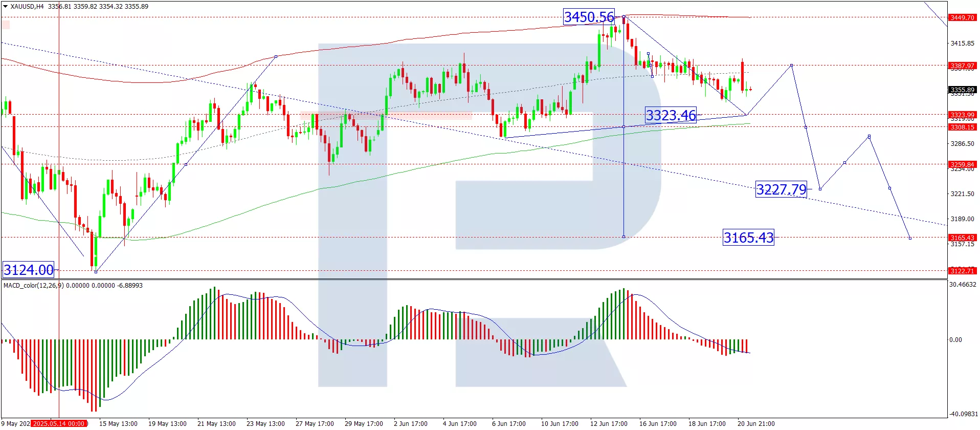
Task: Click the red 3308.15 axis price tag
Action: pyautogui.click(x=962, y=127)
